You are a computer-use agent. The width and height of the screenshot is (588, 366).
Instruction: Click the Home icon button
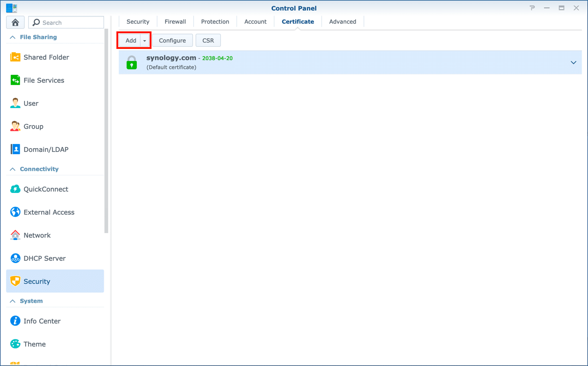tap(15, 23)
